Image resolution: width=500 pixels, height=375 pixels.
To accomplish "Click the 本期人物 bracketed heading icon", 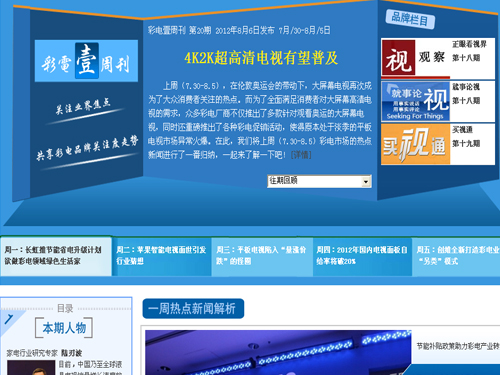I will (64, 328).
